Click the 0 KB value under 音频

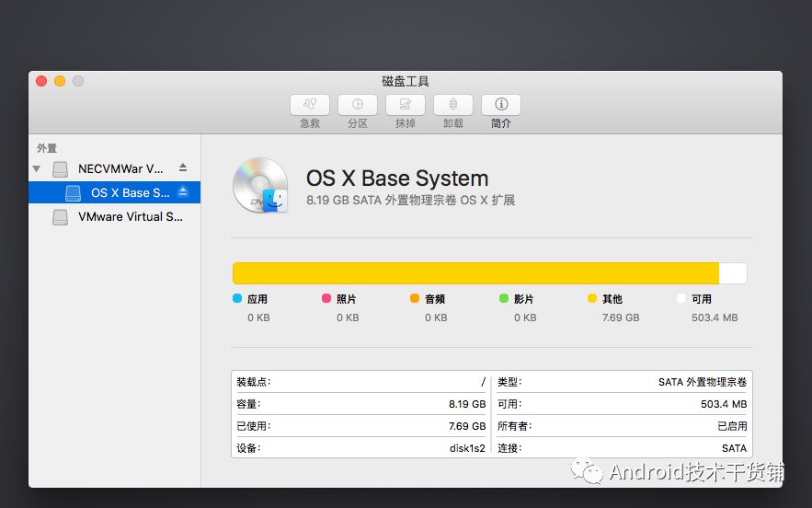pos(436,317)
